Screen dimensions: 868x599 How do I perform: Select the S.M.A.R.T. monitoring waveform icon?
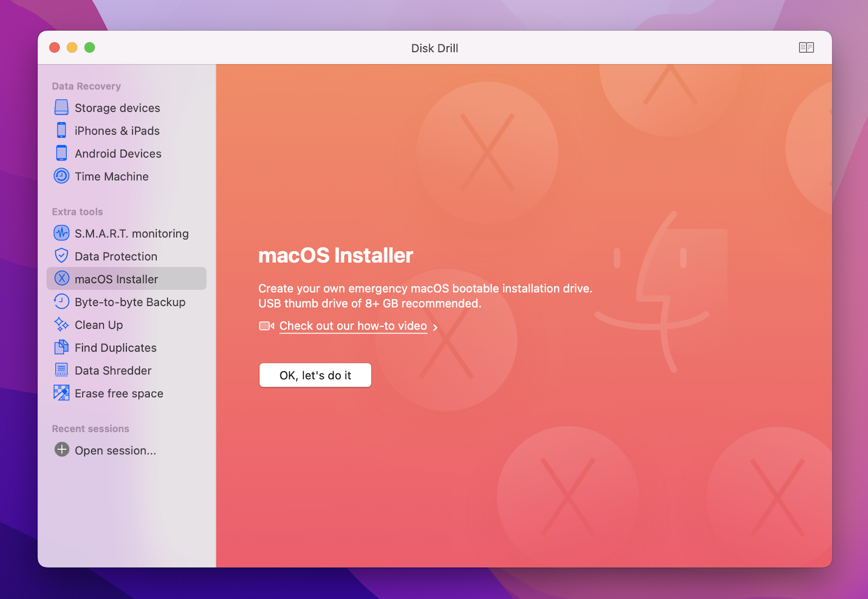[61, 233]
